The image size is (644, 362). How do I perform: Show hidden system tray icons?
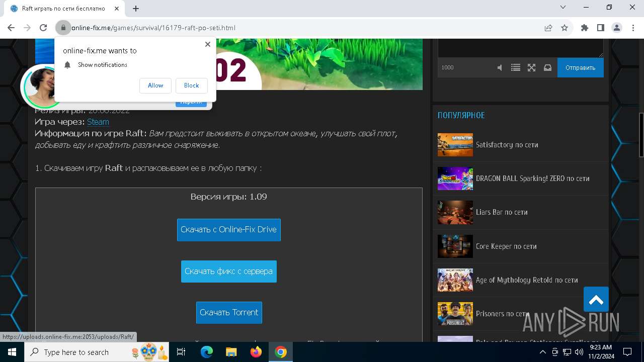coord(543,352)
